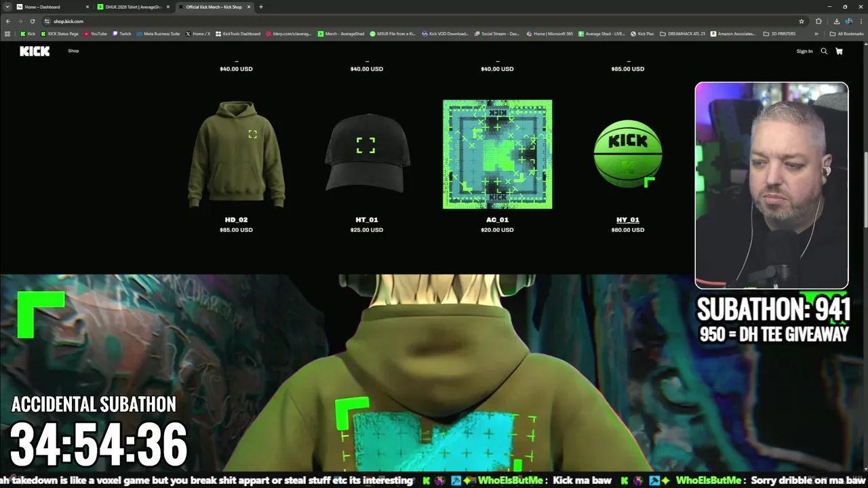Open a new tab with the plus button
Image resolution: width=868 pixels, height=488 pixels.
[261, 7]
